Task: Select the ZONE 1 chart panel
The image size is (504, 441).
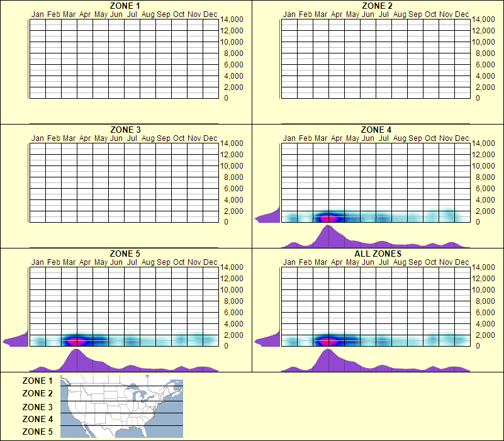Action: (x=123, y=58)
